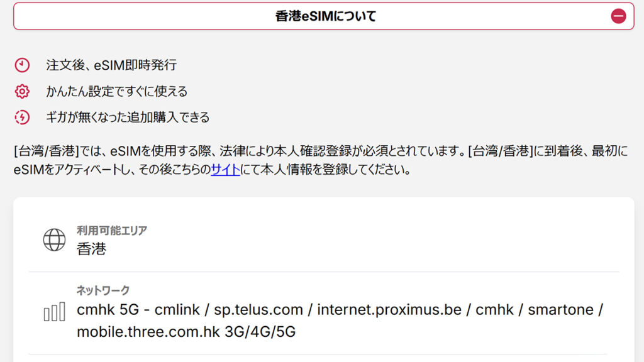Click the smartone network name
Viewport: 644px width, 362px height.
coord(560,310)
